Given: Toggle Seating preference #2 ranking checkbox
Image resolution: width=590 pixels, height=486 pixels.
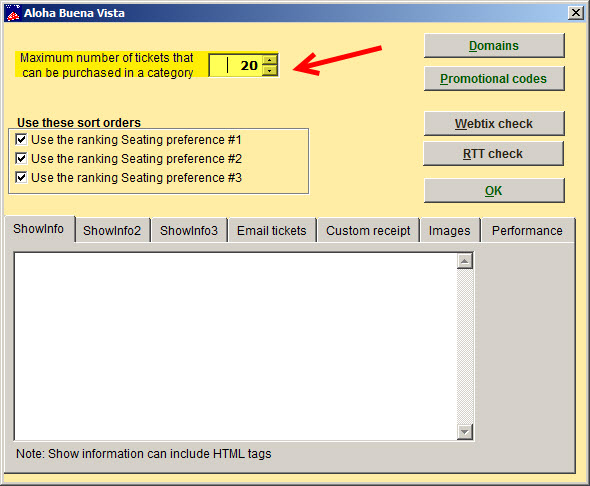Looking at the screenshot, I should coord(21,158).
